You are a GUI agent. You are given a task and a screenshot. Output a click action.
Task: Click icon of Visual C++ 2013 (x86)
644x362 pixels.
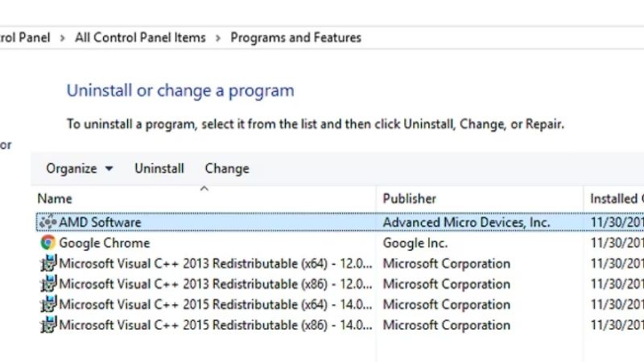tap(48, 284)
